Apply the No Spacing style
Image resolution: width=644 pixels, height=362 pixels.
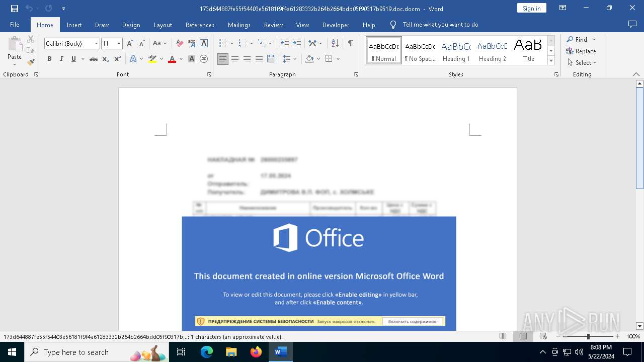[x=420, y=51]
